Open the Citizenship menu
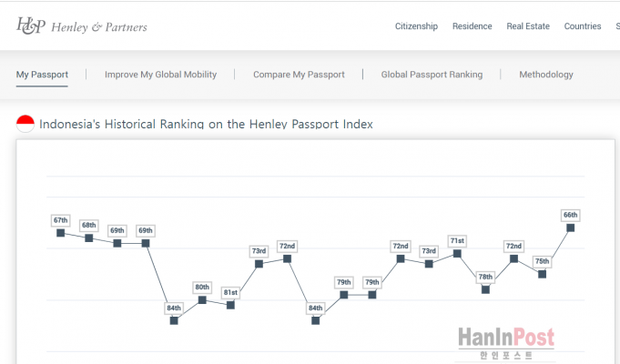620x364 pixels. [416, 26]
